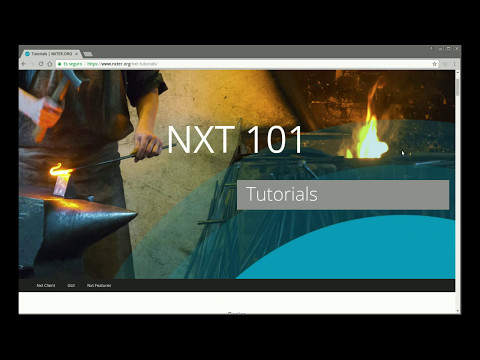The width and height of the screenshot is (480, 360).
Task: Close the browser window
Action: click(457, 49)
